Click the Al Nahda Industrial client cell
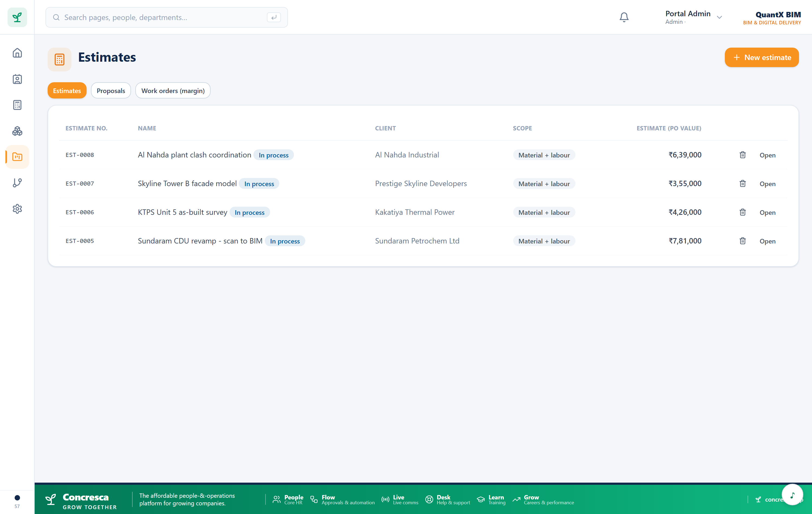The image size is (812, 514). click(x=407, y=155)
